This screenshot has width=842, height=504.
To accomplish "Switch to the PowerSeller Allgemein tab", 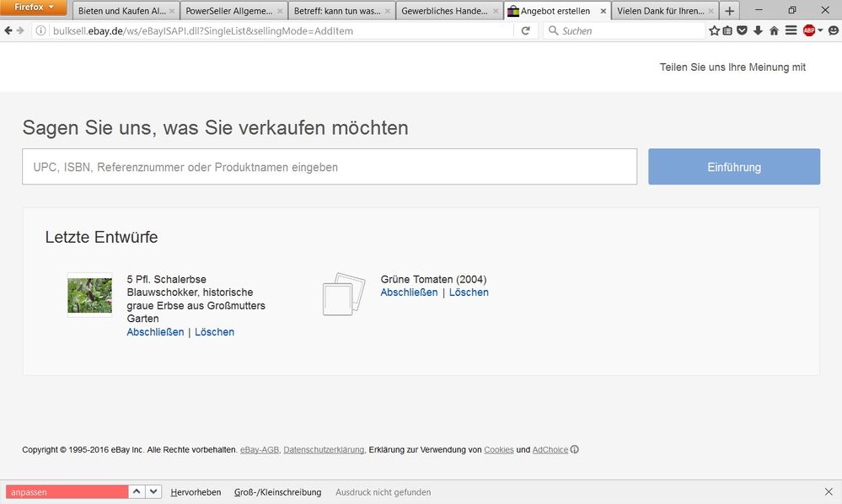I will click(228, 12).
